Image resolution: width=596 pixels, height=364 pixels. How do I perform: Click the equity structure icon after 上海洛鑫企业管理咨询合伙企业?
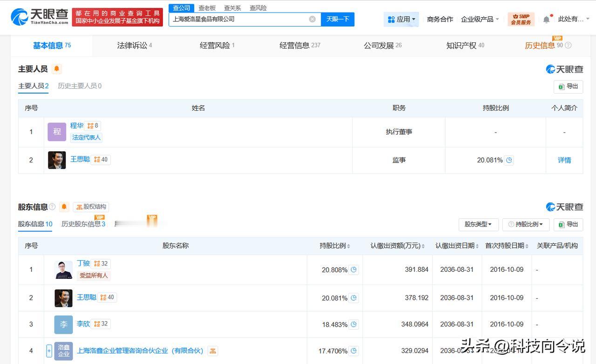click(212, 351)
